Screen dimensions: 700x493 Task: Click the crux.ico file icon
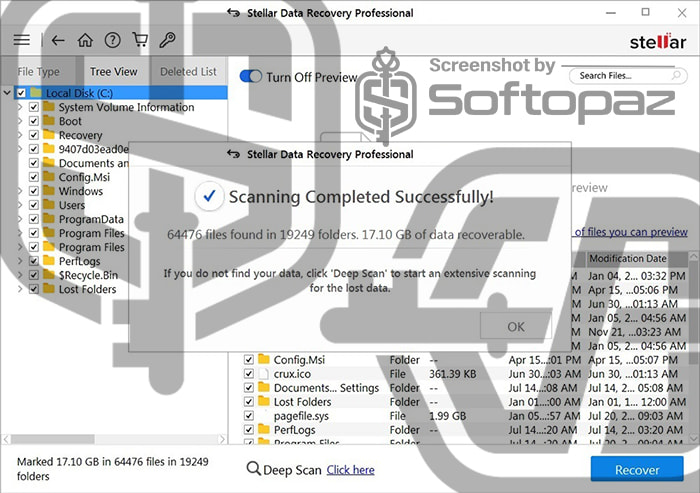tap(264, 373)
